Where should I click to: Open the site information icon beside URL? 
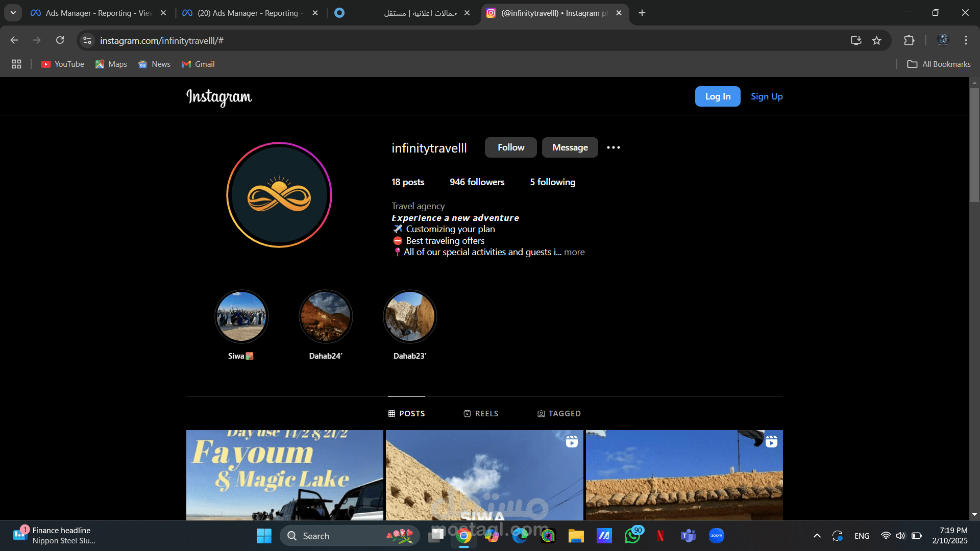87,40
